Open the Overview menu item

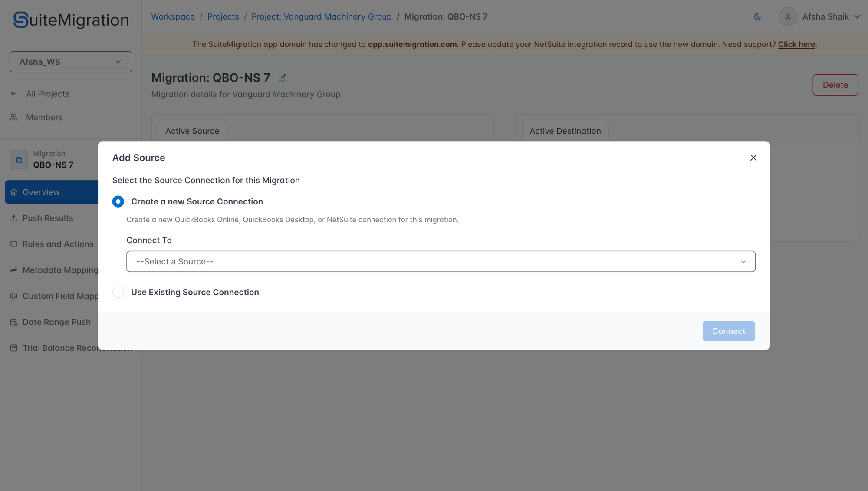point(51,192)
